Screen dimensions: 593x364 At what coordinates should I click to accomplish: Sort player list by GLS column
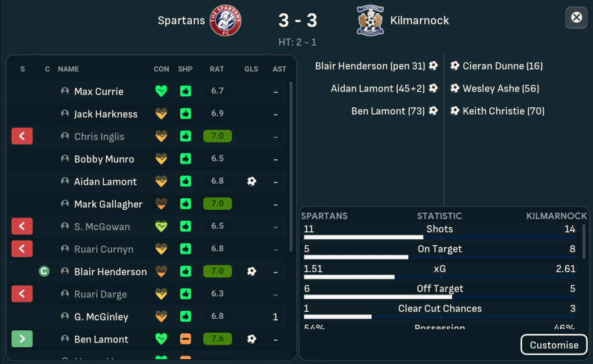coord(251,69)
